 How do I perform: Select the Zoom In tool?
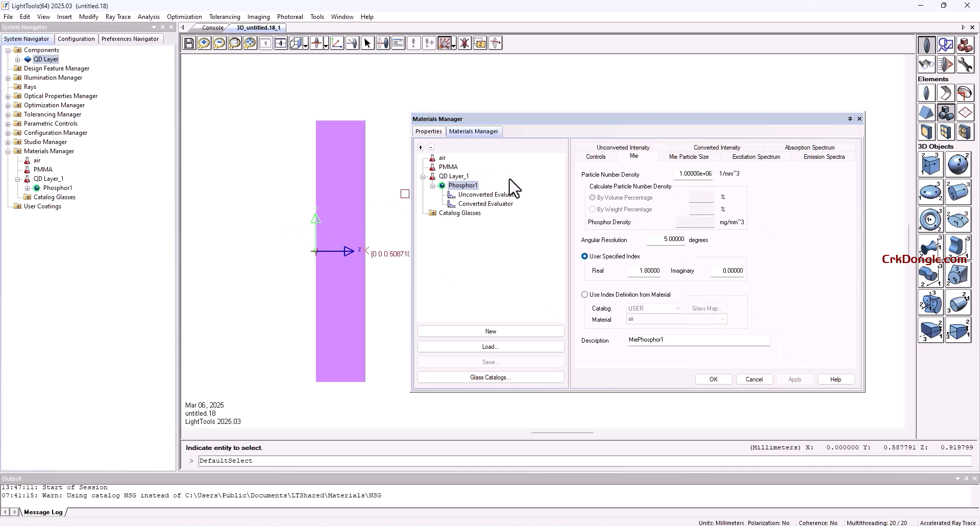click(x=204, y=43)
